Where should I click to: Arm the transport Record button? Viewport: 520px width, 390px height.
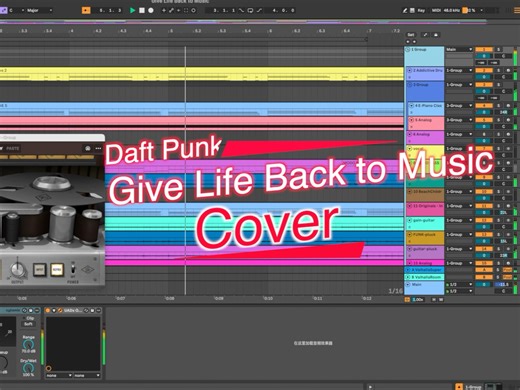[151, 10]
